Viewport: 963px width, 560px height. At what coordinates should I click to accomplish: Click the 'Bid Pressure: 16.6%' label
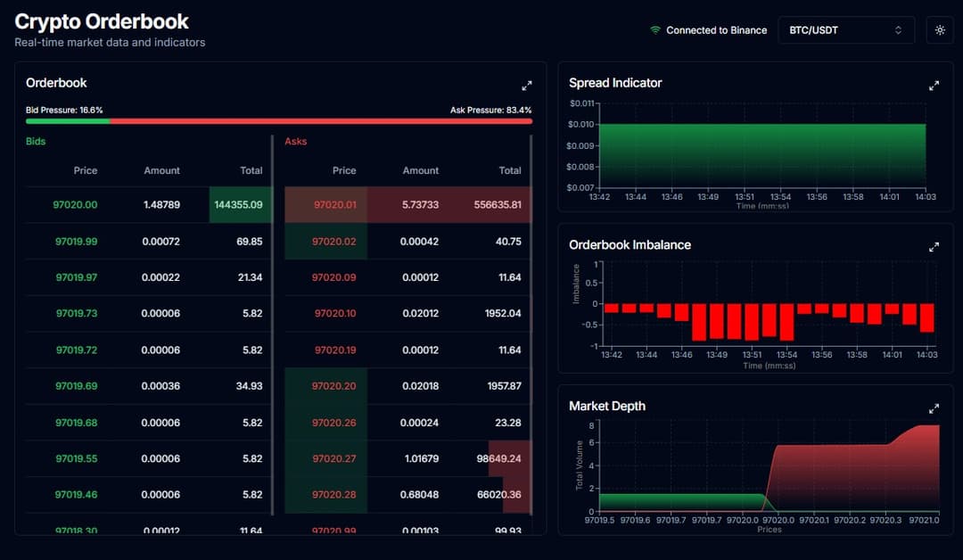(x=63, y=110)
